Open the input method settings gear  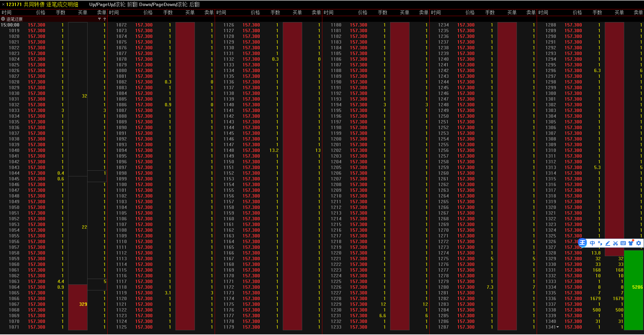click(639, 243)
